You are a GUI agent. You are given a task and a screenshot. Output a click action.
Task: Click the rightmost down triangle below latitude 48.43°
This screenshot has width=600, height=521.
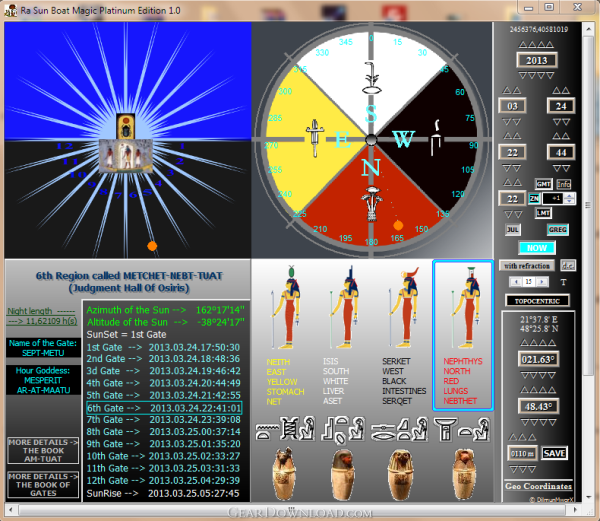pos(551,422)
